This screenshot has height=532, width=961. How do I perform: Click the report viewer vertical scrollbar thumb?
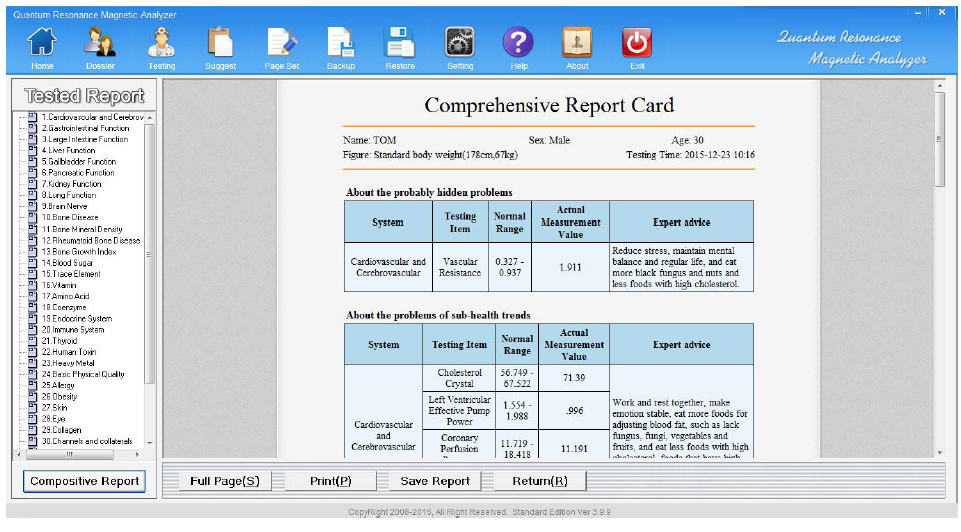coord(940,139)
